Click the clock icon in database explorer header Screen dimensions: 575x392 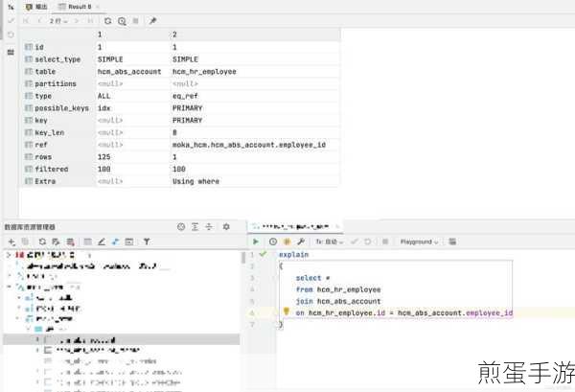[x=181, y=226]
